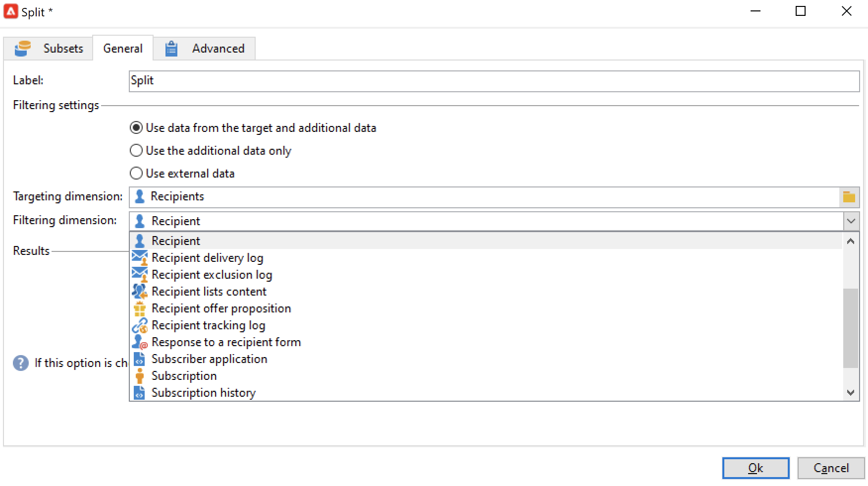The image size is (868, 486).
Task: Confirm with the Ok button
Action: (756, 468)
